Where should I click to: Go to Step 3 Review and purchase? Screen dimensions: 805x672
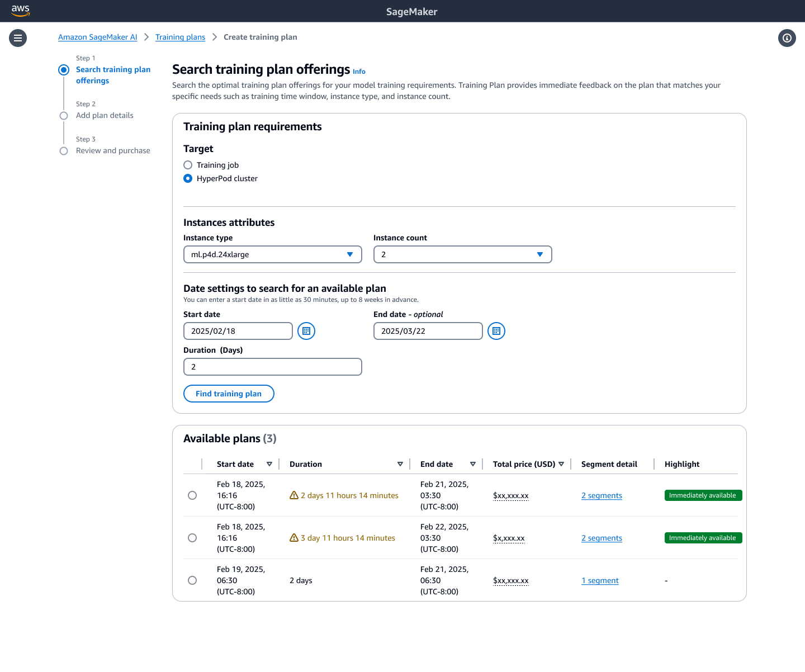113,150
